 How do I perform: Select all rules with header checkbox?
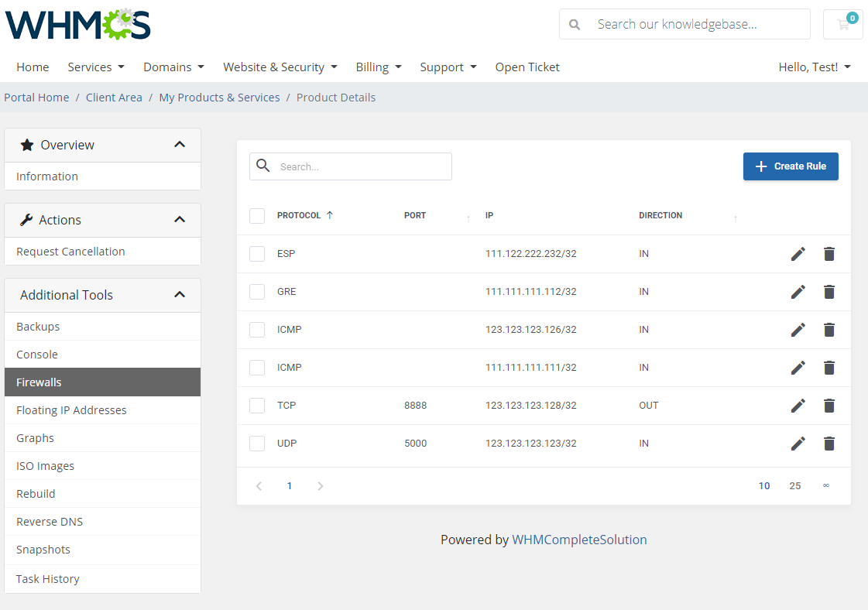(x=257, y=215)
